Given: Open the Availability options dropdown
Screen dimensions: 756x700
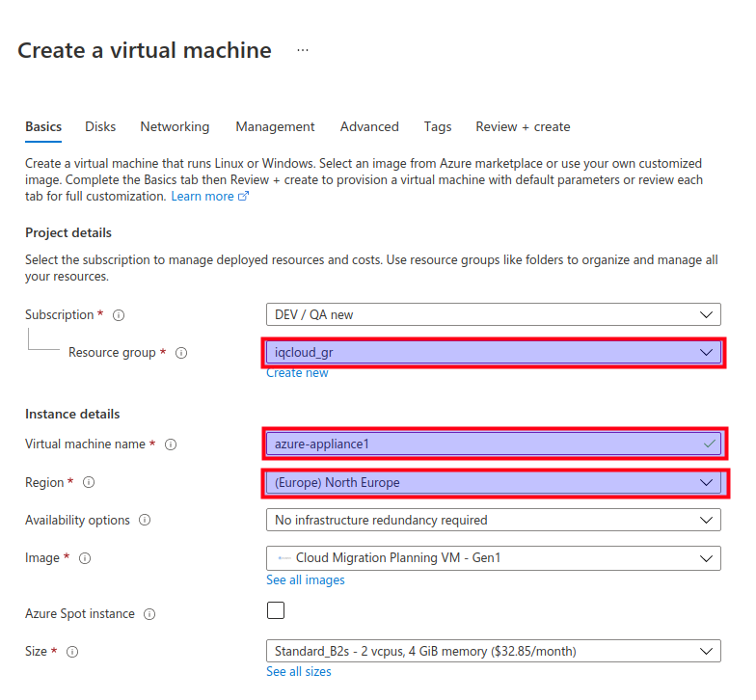Looking at the screenshot, I should [494, 521].
